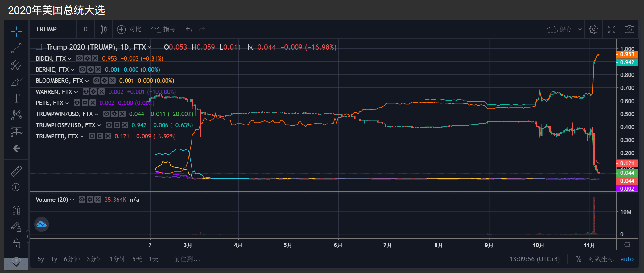The height and width of the screenshot is (273, 644).
Task: Open candlestick chart style selector
Action: point(104,29)
